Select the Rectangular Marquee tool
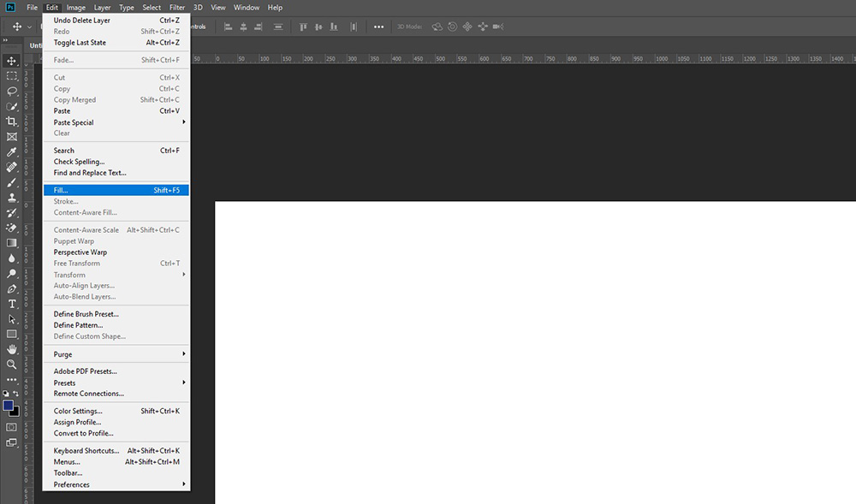856x504 pixels. 12,76
